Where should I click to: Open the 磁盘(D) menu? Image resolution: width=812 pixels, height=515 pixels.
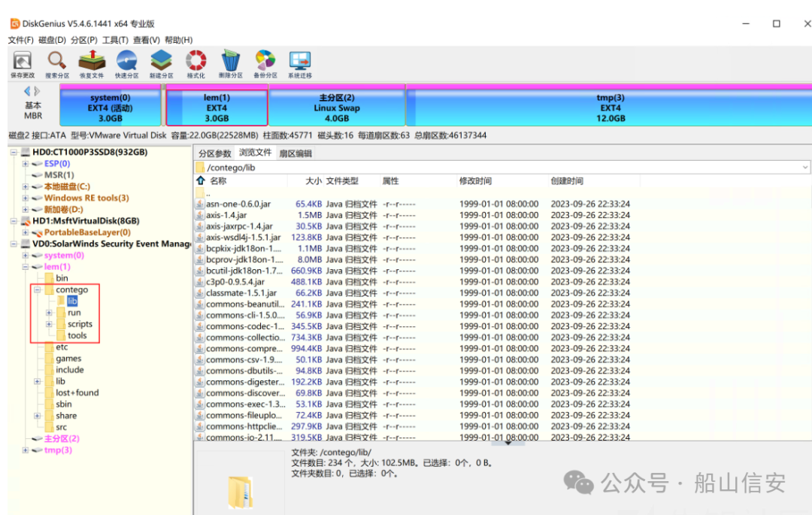[52, 40]
